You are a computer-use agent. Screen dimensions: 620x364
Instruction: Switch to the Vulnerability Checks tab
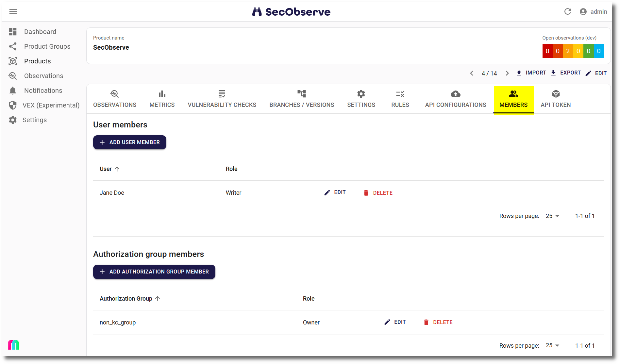[222, 99]
